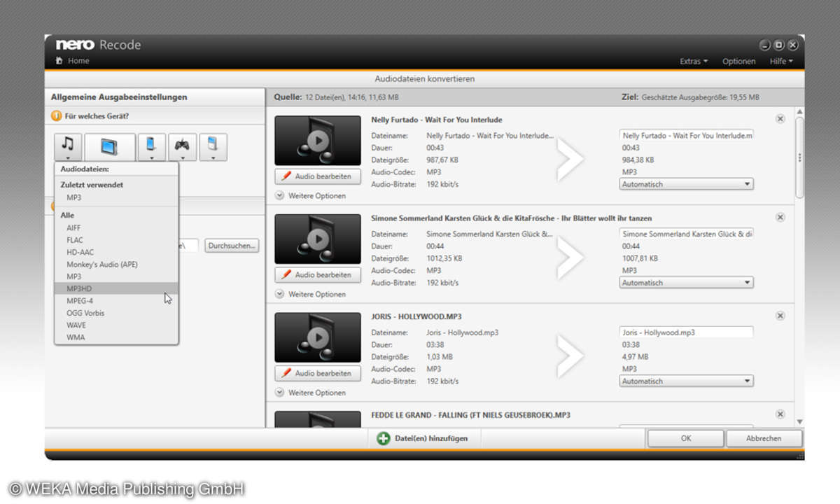Open the Hilfe menu
This screenshot has width=840, height=504.
781,62
